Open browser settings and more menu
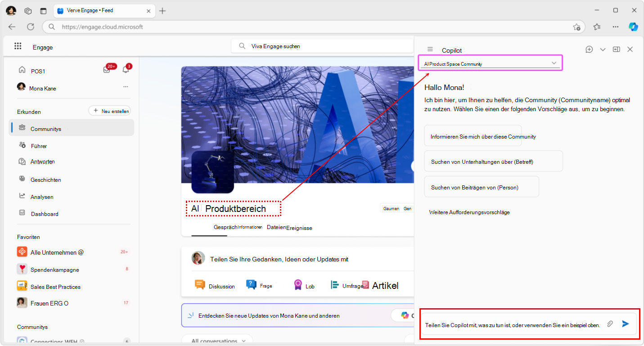Viewport: 644px width, 346px height. coord(616,27)
